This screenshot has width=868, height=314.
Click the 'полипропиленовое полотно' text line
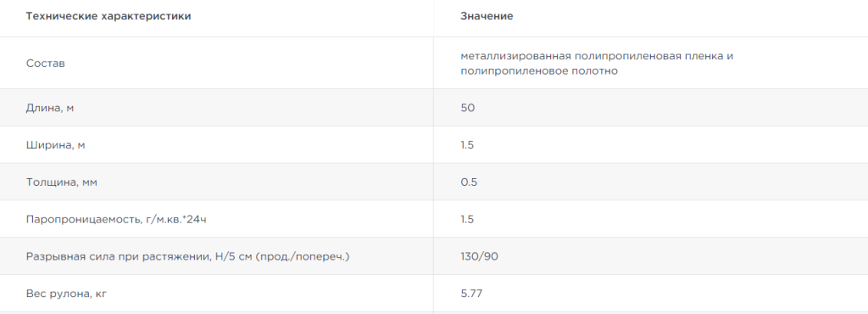(x=539, y=71)
